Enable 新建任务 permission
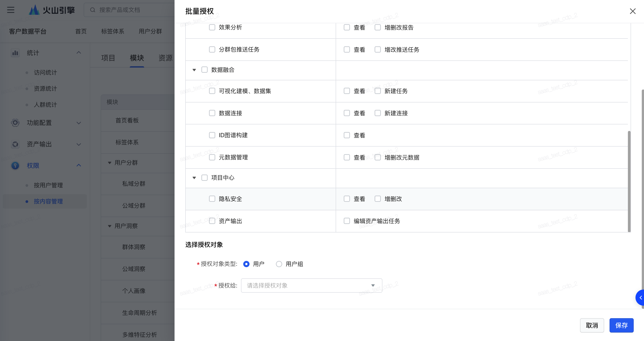Screen dimensions: 644x341 coord(377,91)
